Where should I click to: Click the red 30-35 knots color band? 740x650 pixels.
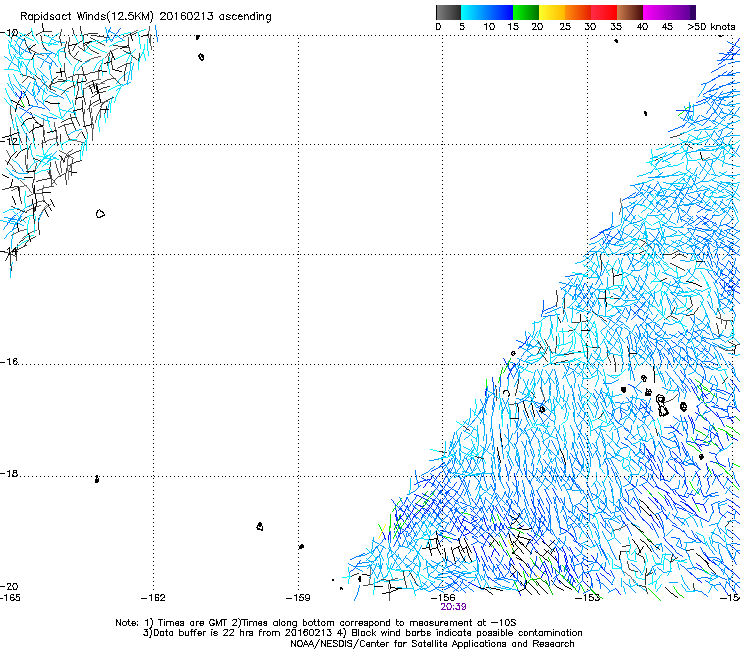pos(604,12)
